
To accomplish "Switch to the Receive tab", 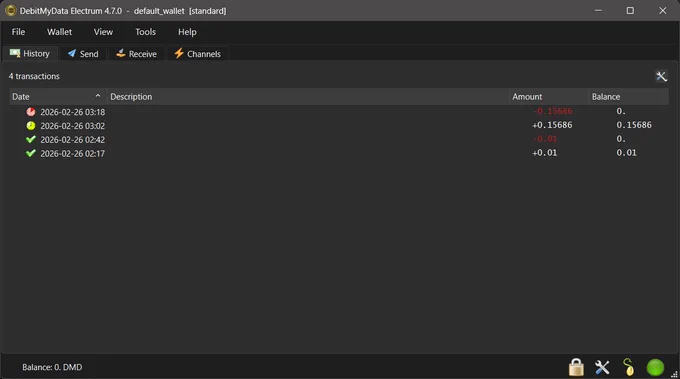I will pos(136,54).
